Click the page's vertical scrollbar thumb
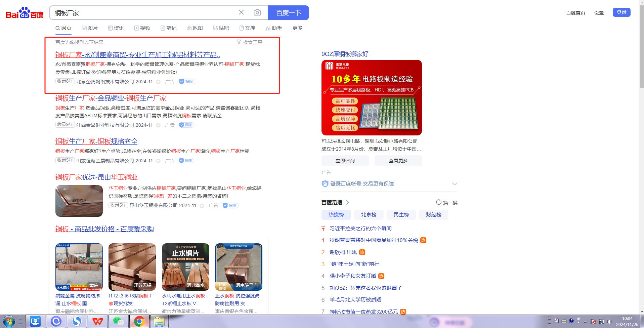 click(642, 47)
